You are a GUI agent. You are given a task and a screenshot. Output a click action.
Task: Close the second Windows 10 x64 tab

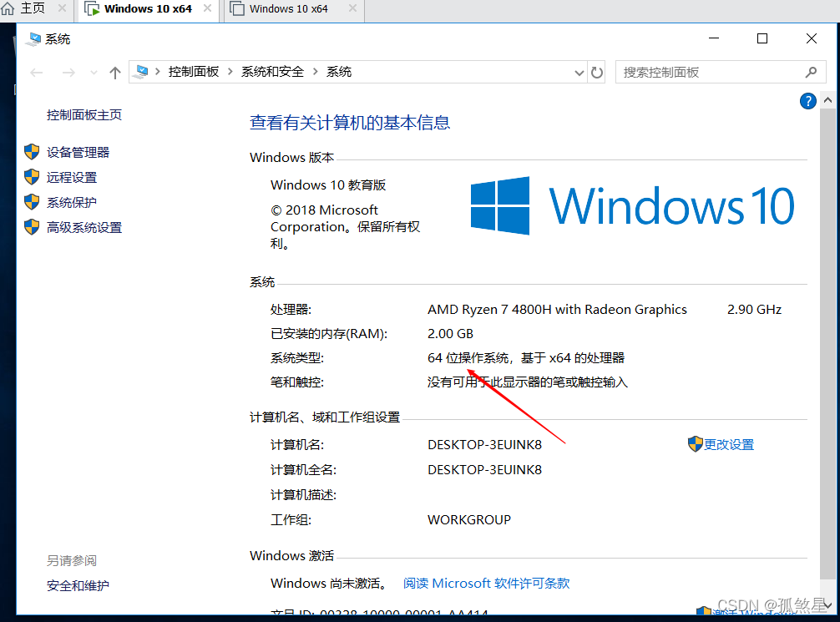[x=352, y=8]
